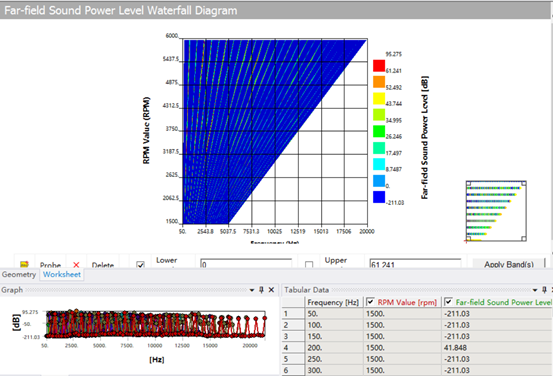553x376 pixels.
Task: Click the Delete button label
Action: point(103,265)
